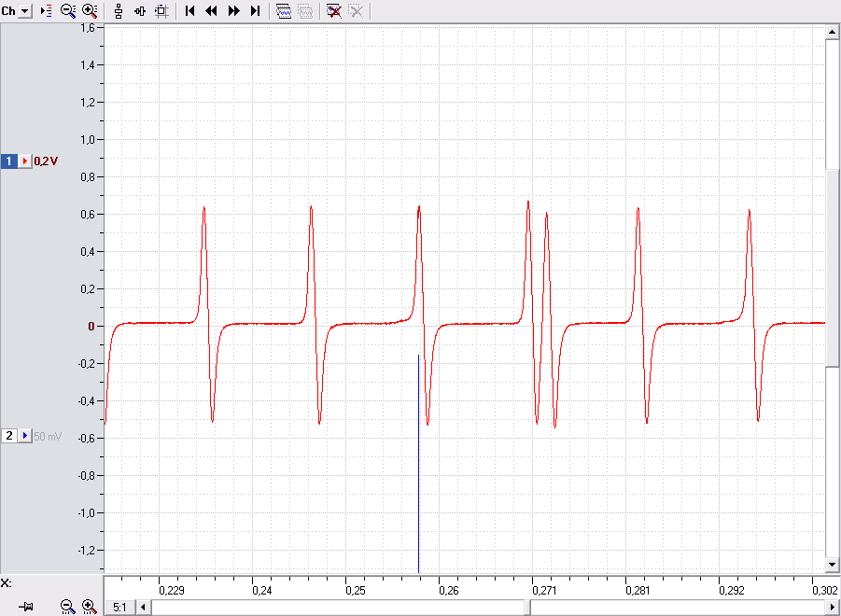Click the 5:1 zoom ratio button
Viewport: 841px width, 616px height.
tap(119, 607)
